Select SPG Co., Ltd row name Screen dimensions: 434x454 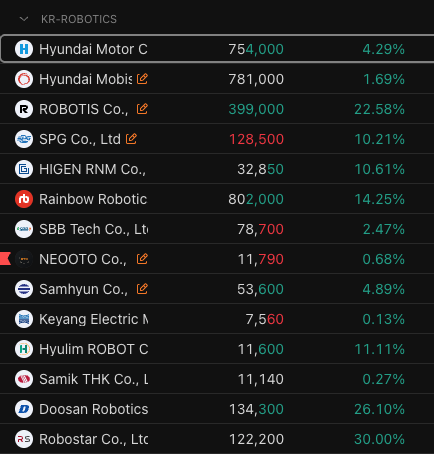click(80, 139)
